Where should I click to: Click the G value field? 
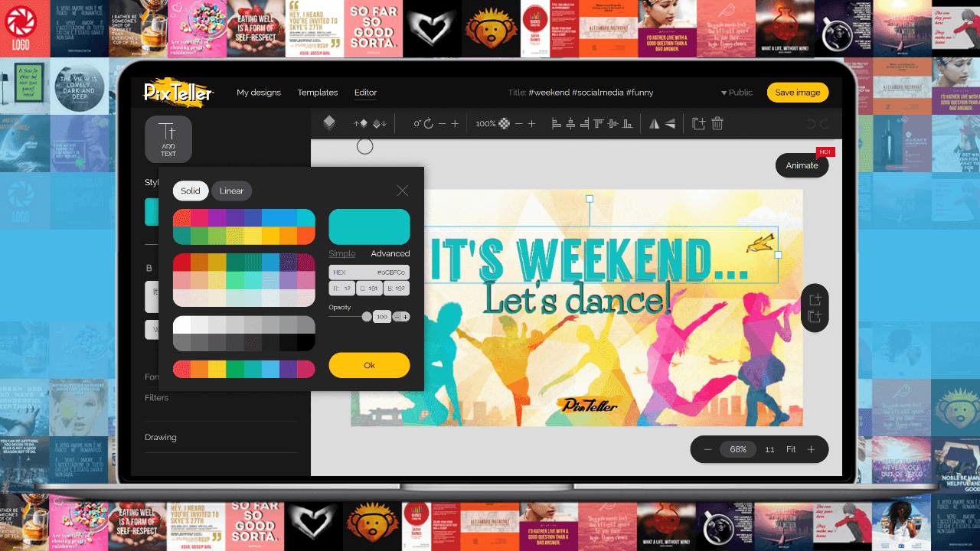[369, 289]
